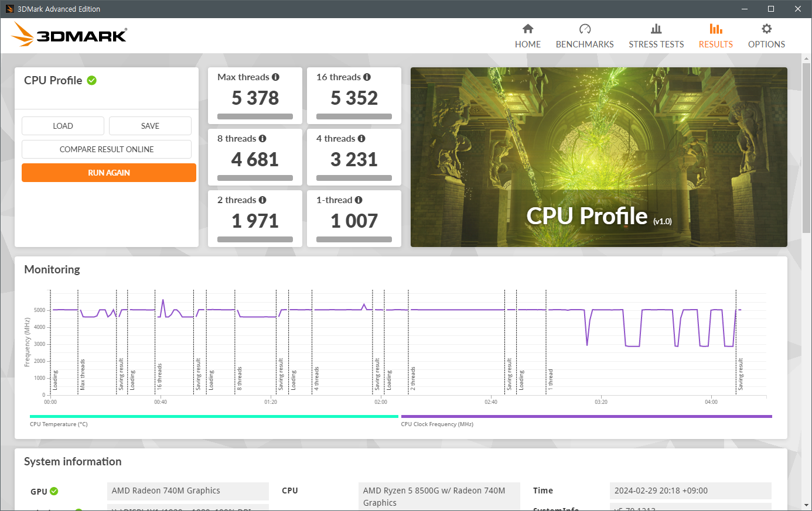Show info for Max threads score

[275, 77]
